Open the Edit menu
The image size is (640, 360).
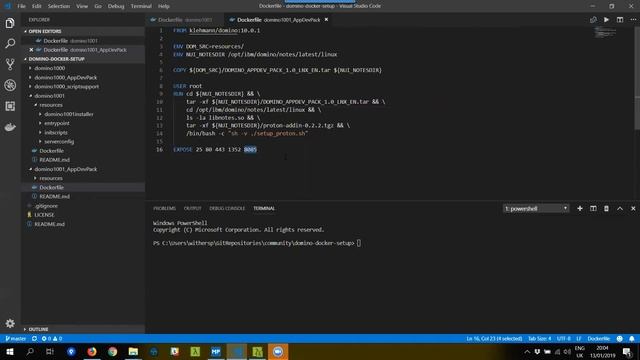(x=36, y=6)
